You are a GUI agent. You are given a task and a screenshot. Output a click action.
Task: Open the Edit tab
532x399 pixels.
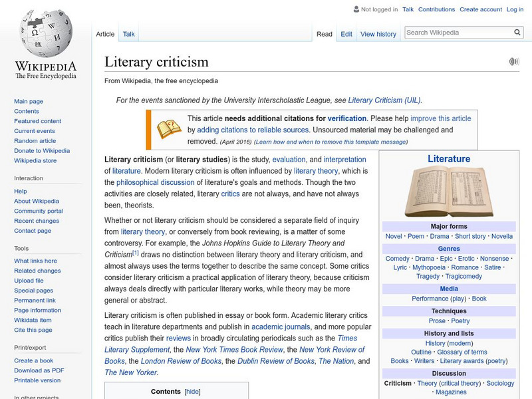346,34
